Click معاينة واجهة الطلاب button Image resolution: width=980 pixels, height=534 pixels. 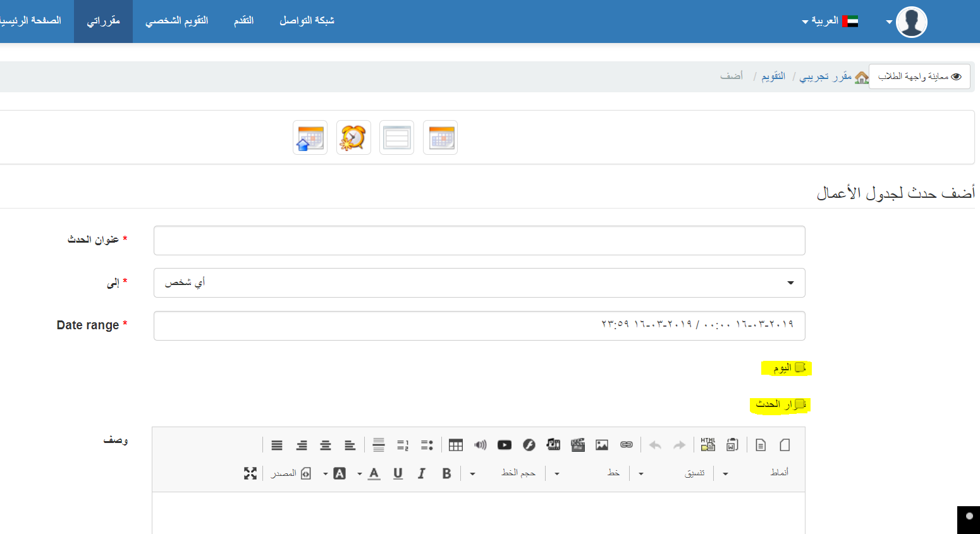[919, 76]
